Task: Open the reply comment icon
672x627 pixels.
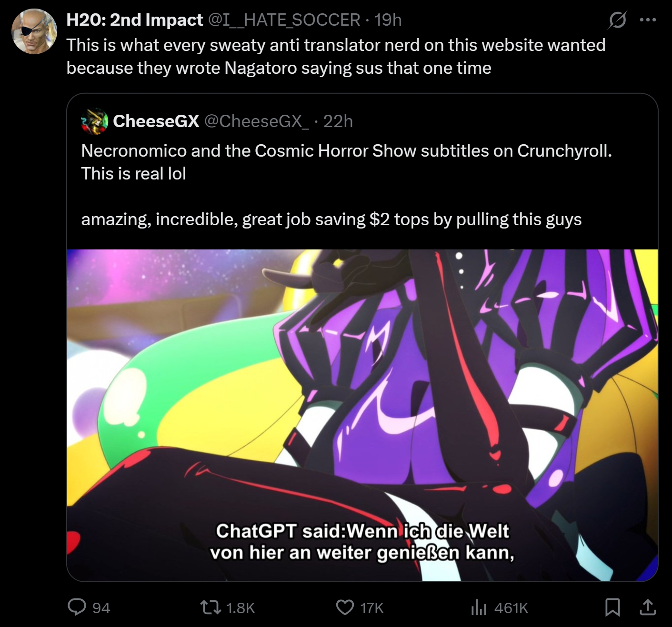Action: pyautogui.click(x=77, y=607)
